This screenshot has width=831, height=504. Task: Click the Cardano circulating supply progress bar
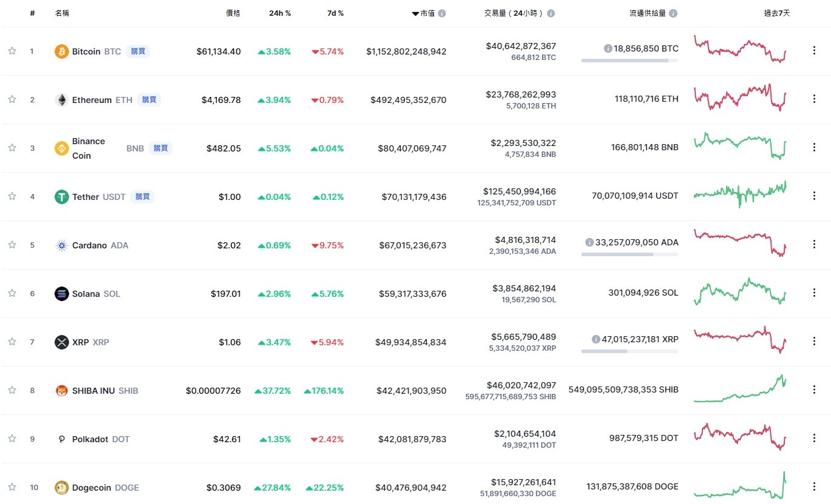[629, 254]
